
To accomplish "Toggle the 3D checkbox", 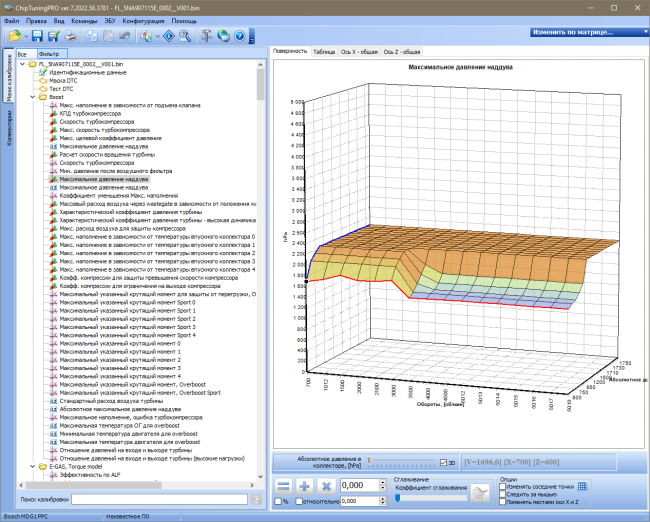I will coord(443,462).
